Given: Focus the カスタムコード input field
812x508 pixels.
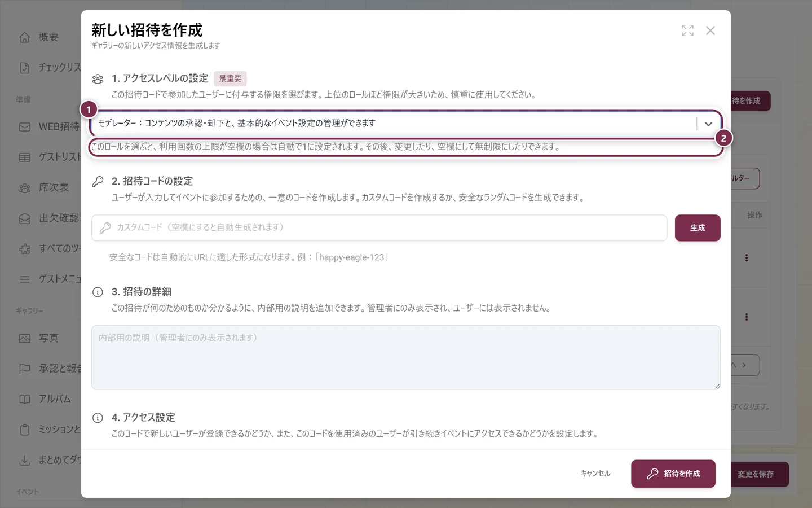Looking at the screenshot, I should click(x=379, y=228).
